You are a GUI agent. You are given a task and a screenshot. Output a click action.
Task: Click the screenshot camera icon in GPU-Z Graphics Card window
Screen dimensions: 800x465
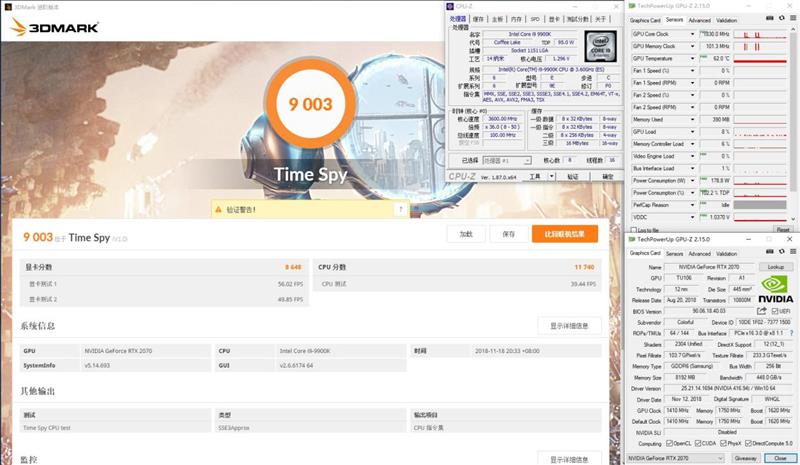tap(770, 251)
